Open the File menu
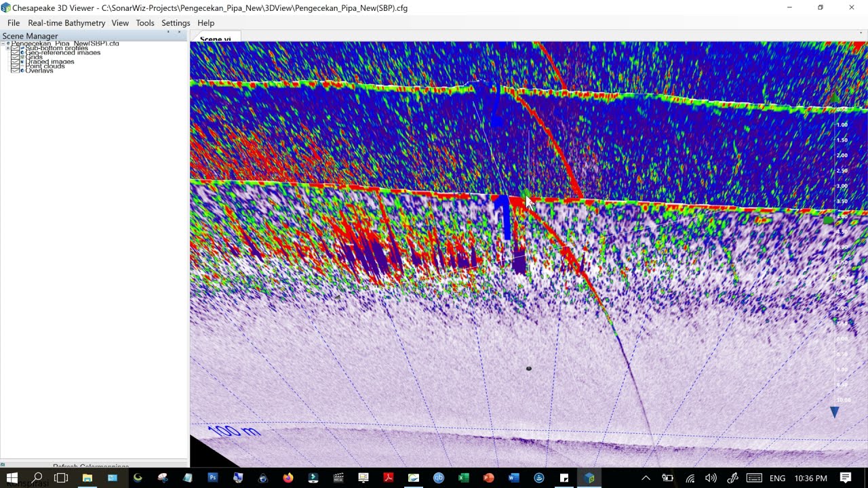Screen dimensions: 868x488 point(14,23)
